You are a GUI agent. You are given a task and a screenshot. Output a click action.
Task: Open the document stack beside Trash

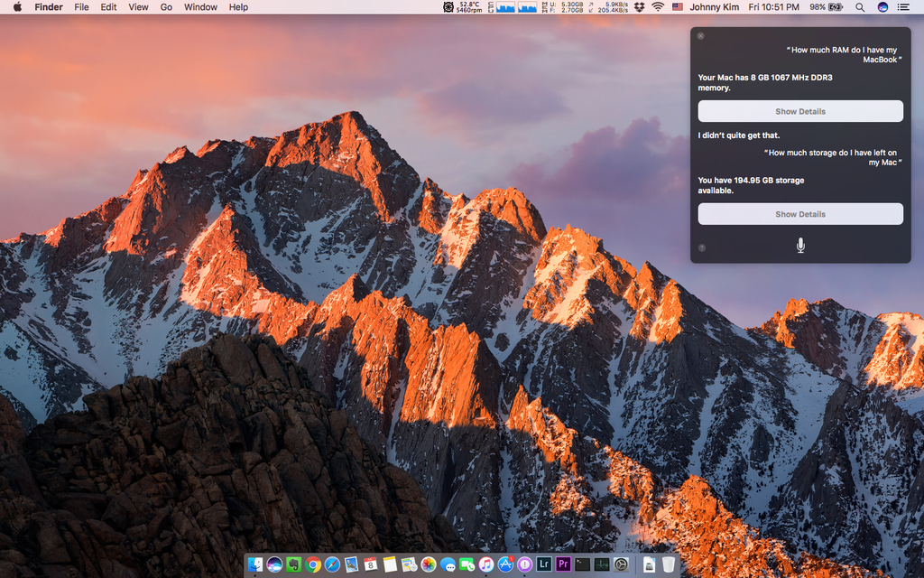pos(649,564)
